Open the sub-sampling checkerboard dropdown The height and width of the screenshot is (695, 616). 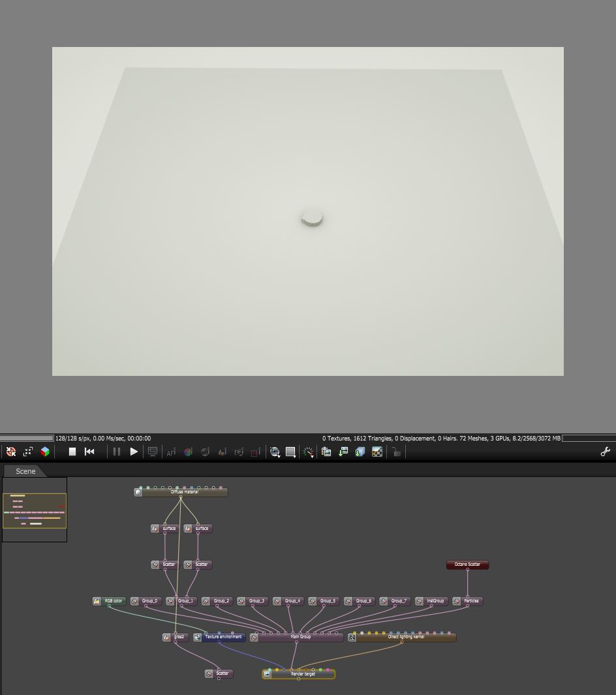291,452
